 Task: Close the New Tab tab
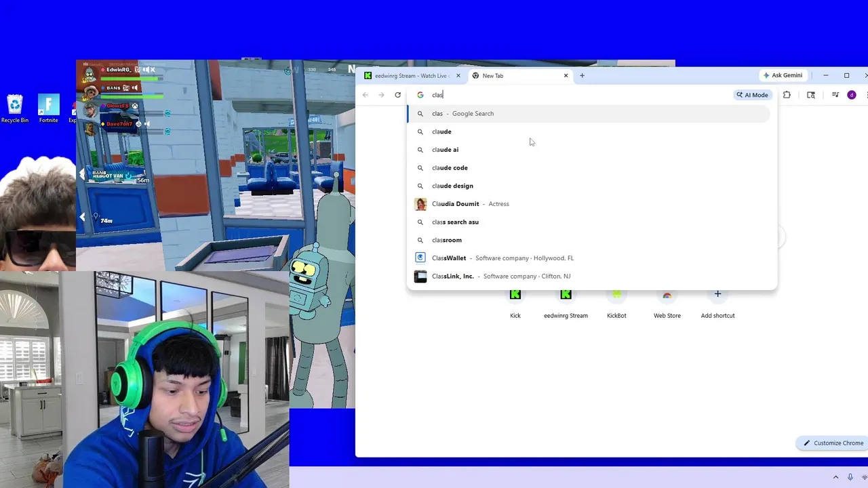(x=566, y=76)
